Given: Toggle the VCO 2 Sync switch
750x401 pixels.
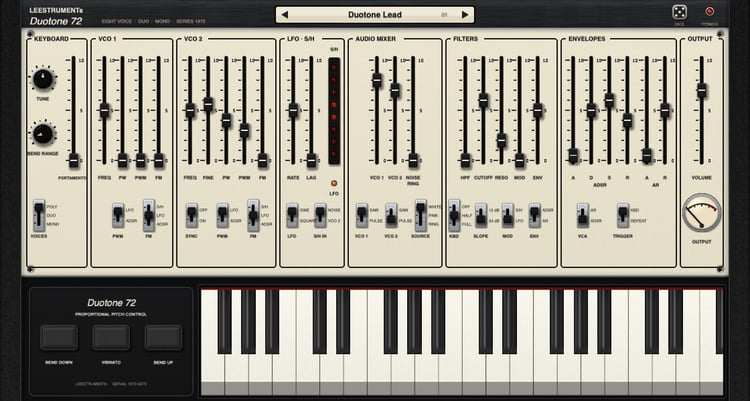Looking at the screenshot, I should pos(192,215).
